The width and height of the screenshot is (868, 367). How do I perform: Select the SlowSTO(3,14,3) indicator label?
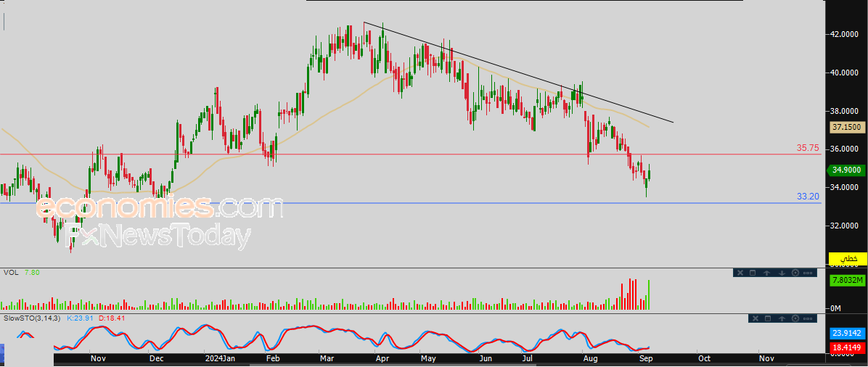point(32,318)
